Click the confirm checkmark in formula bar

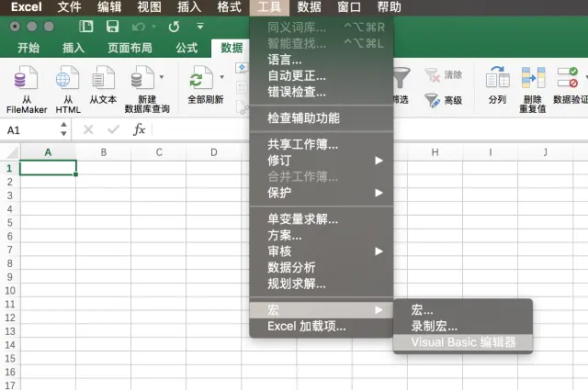113,129
